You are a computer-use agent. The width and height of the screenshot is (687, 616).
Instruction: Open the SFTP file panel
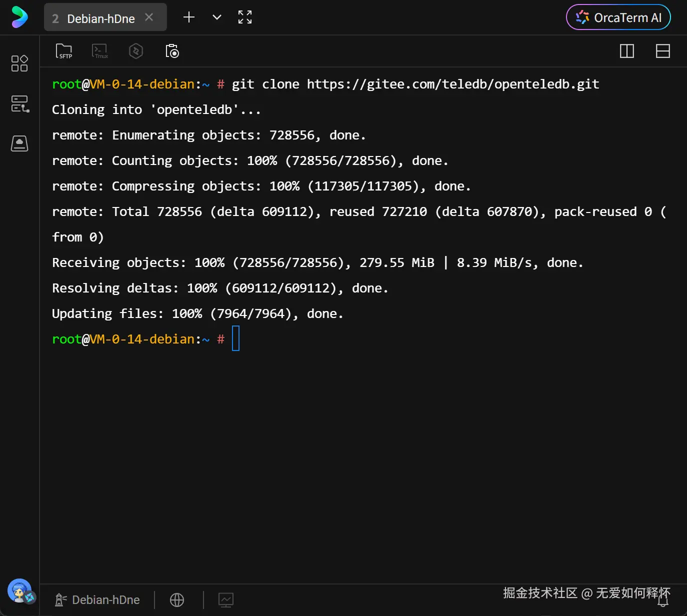coord(64,51)
